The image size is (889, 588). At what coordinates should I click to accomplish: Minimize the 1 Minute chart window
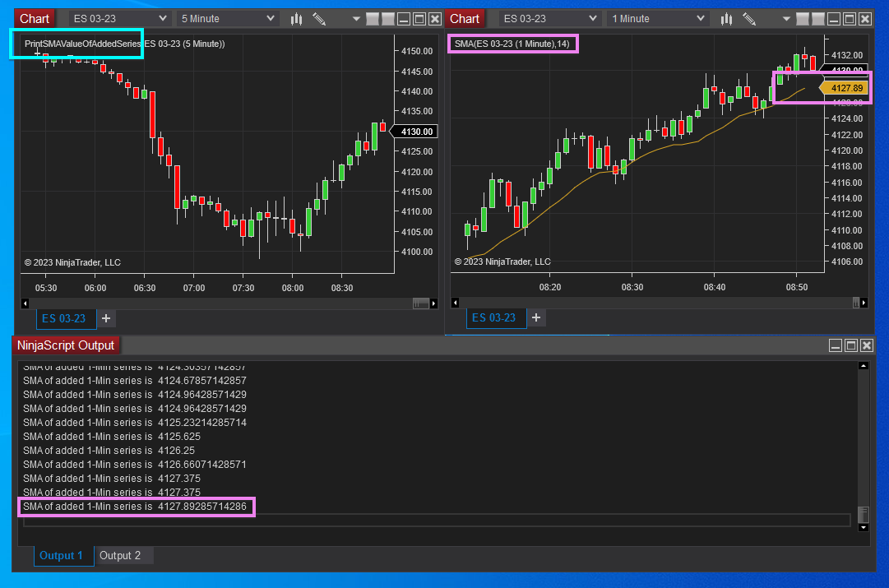[x=834, y=19]
